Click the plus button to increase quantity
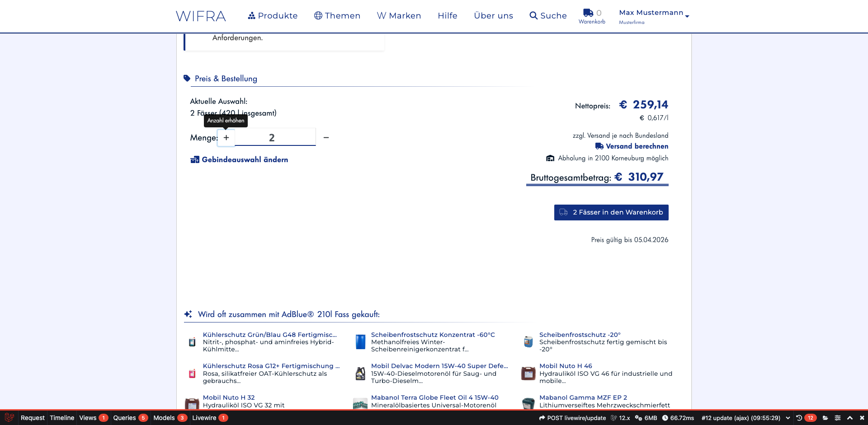 point(226,138)
